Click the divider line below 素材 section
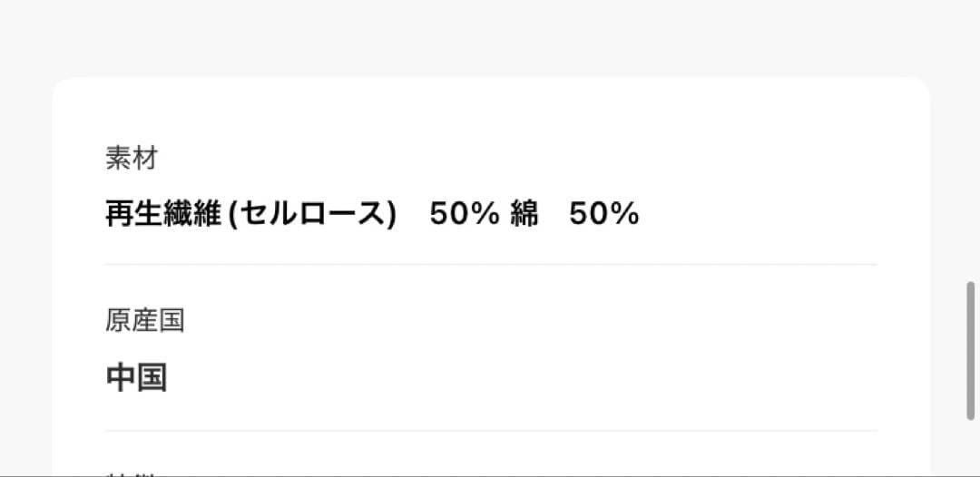Screen dimensions: 980x477 (490, 265)
